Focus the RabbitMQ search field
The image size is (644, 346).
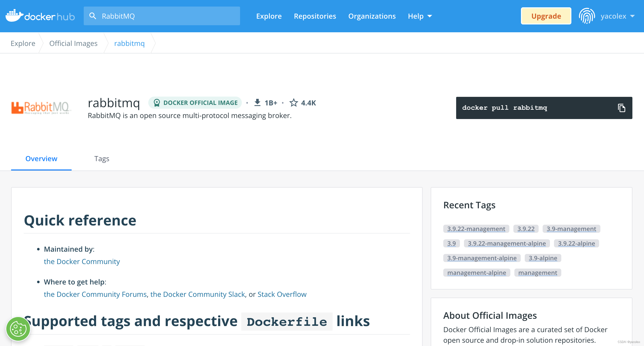[162, 16]
